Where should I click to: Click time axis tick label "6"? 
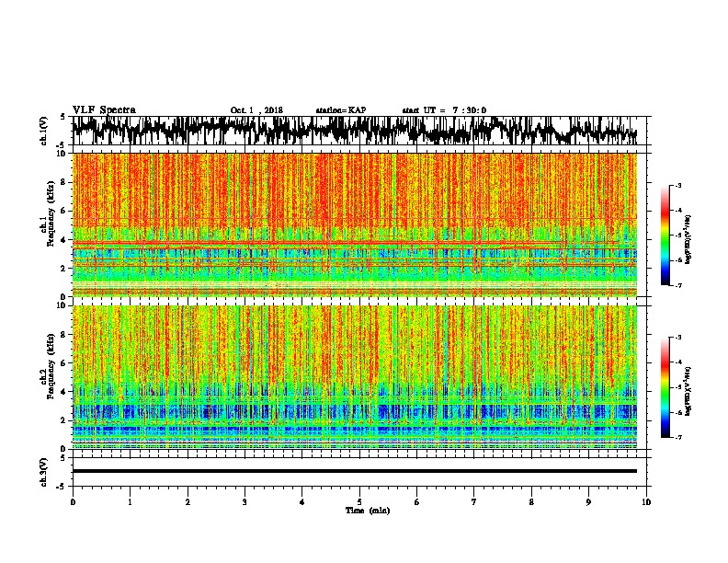point(417,502)
